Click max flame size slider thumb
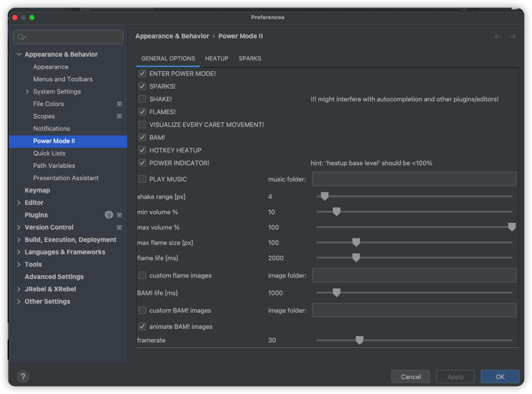Image resolution: width=532 pixels, height=394 pixels. [x=356, y=242]
